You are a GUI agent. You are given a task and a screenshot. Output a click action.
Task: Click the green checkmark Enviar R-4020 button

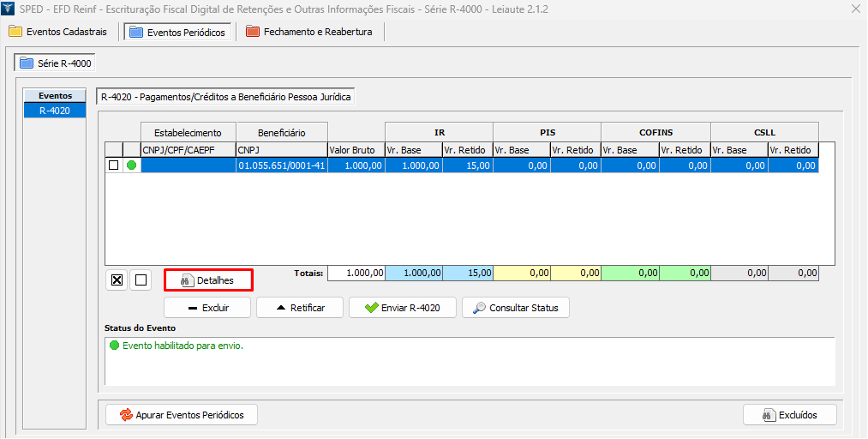click(x=401, y=308)
